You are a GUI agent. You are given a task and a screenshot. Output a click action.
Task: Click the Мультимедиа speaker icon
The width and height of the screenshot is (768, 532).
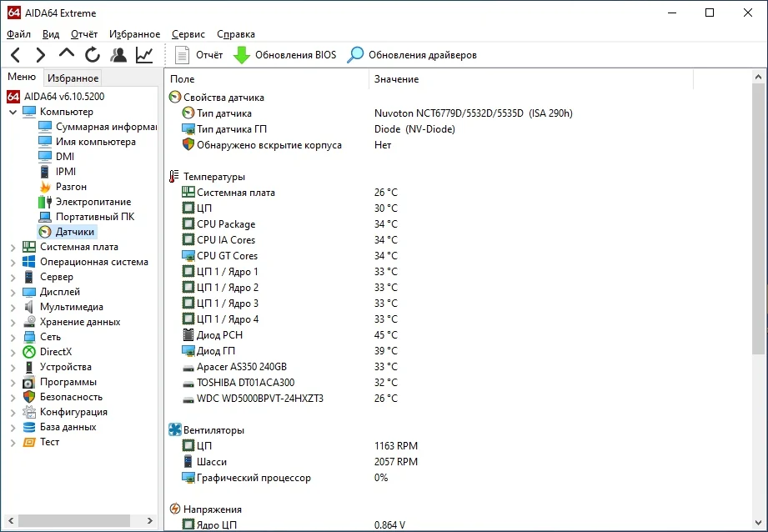[x=29, y=307]
